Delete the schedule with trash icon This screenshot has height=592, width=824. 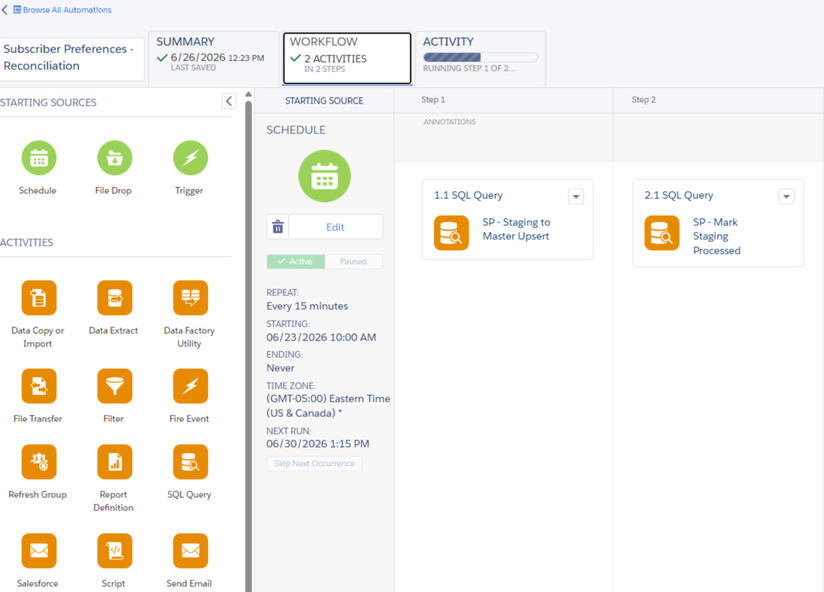click(x=277, y=227)
